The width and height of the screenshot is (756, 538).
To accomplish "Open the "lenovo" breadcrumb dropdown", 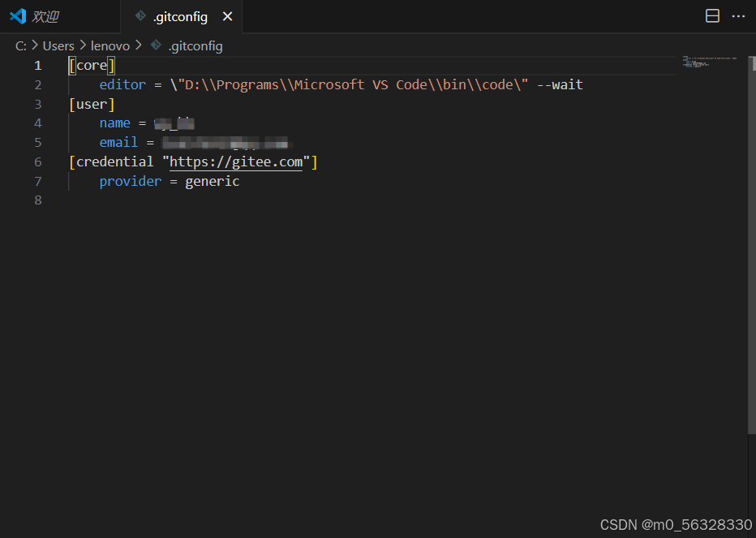I will point(110,45).
